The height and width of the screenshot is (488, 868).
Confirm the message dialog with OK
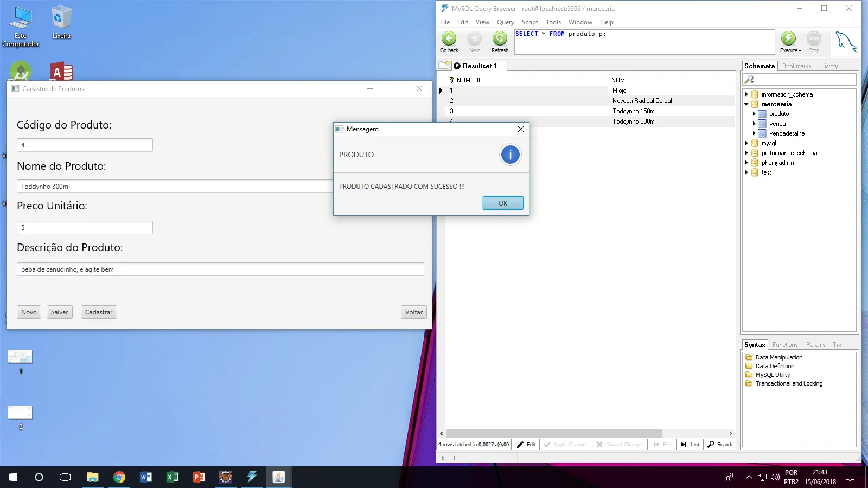[x=503, y=203]
